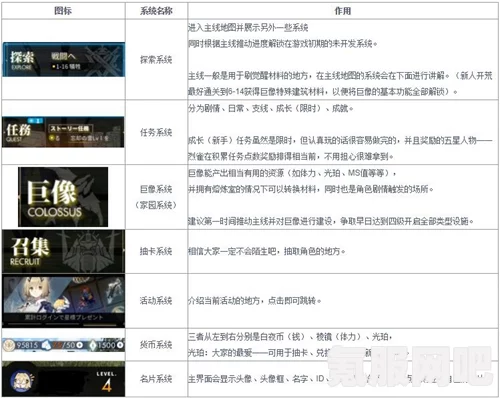
Task: Click the 任務 QUEST banner image
Action: 63,132
